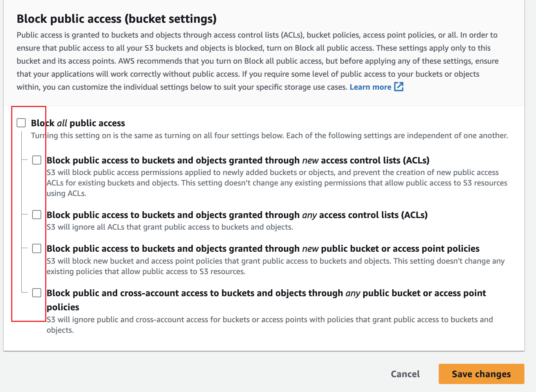This screenshot has width=536, height=392.
Task: Click label for public and cross-account access setting
Action: click(x=266, y=293)
